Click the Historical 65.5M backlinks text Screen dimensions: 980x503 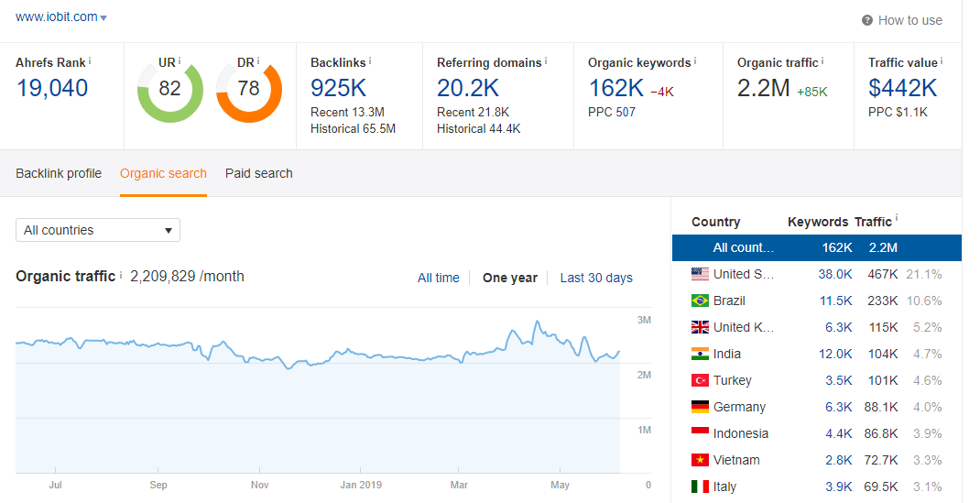pos(354,128)
